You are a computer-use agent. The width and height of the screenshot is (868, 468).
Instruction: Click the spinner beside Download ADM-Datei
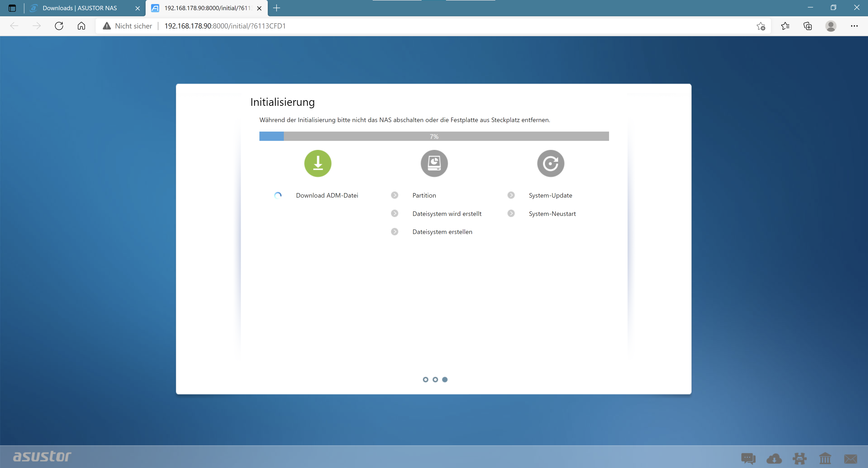(x=278, y=195)
